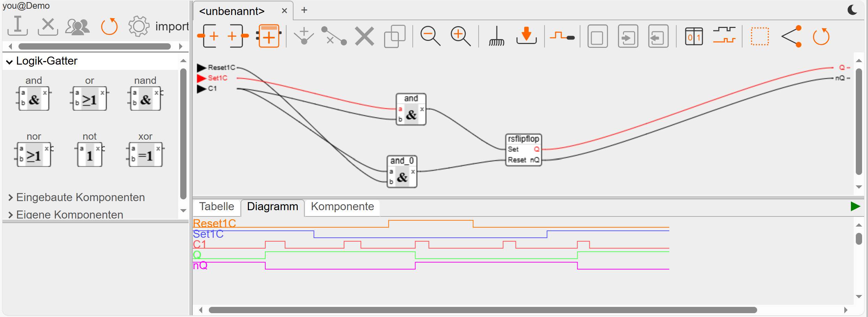Activate the dotted rectangle selection tool

(x=760, y=36)
